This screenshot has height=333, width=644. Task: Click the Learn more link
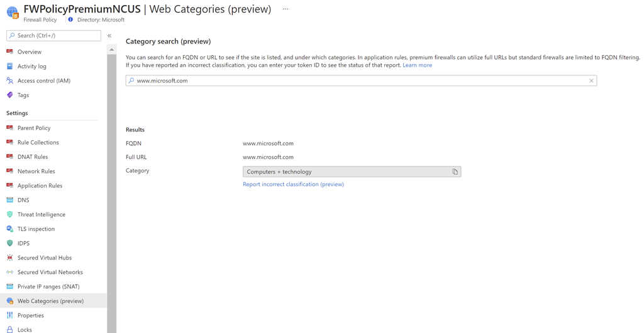coord(418,65)
